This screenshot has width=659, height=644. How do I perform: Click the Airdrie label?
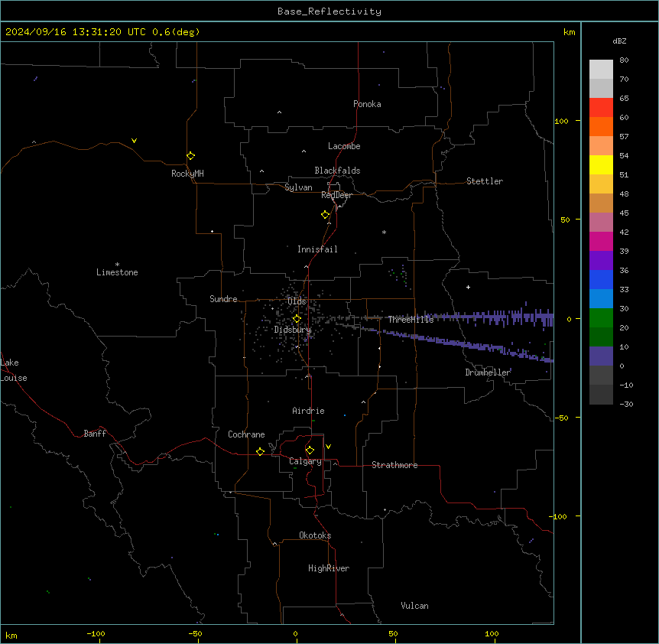(309, 411)
